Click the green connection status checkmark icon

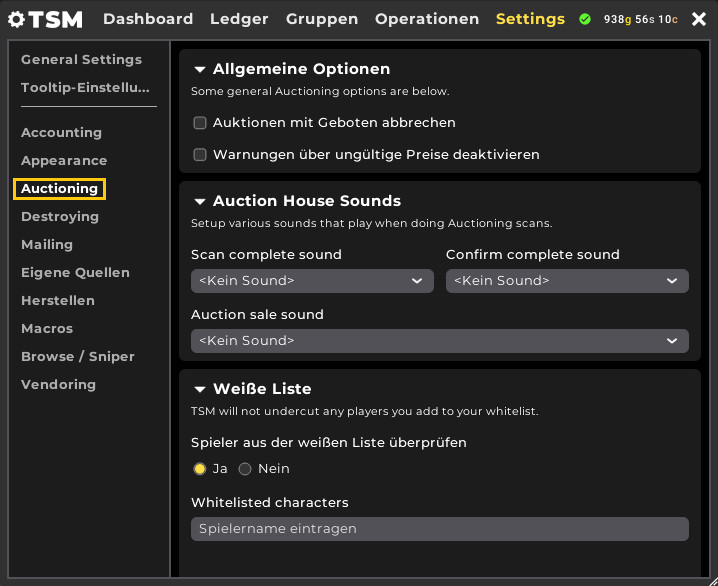pyautogui.click(x=585, y=19)
